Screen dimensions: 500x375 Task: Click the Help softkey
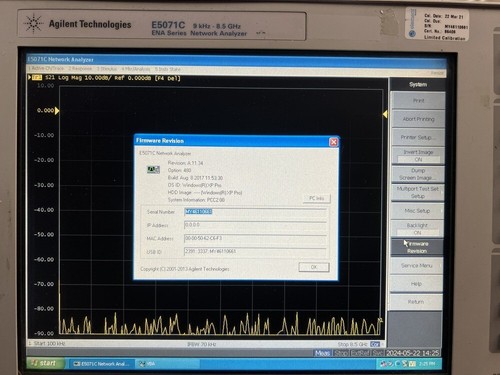pyautogui.click(x=416, y=284)
